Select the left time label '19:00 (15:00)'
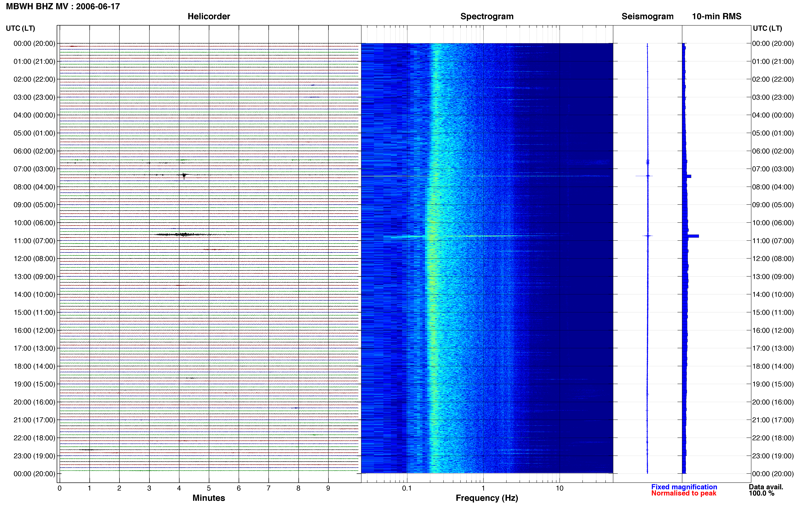812x508 pixels. coord(34,384)
